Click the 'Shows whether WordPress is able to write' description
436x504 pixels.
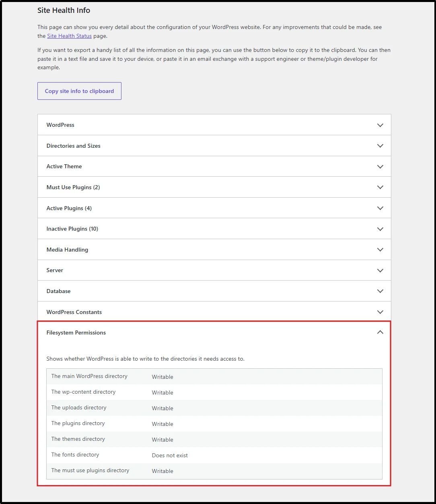[x=145, y=359]
